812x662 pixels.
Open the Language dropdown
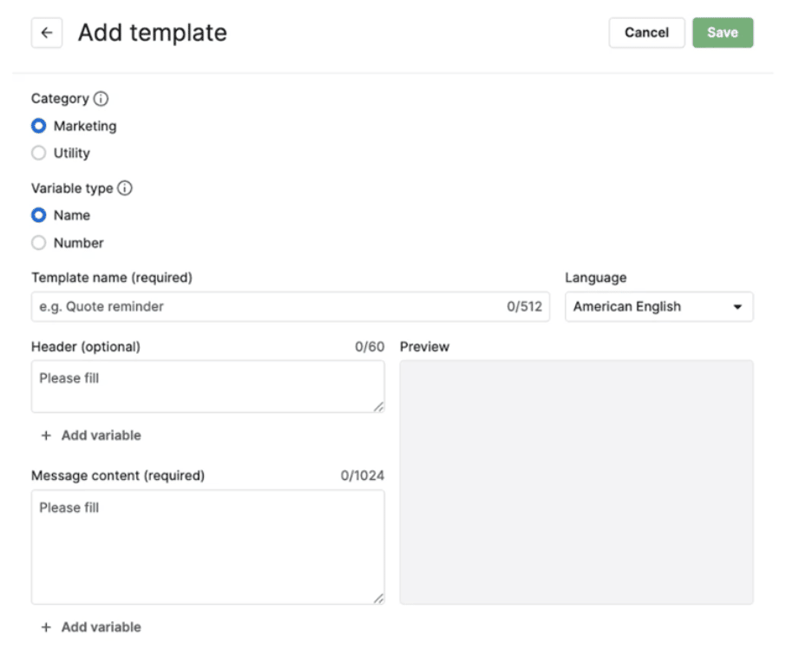[658, 306]
